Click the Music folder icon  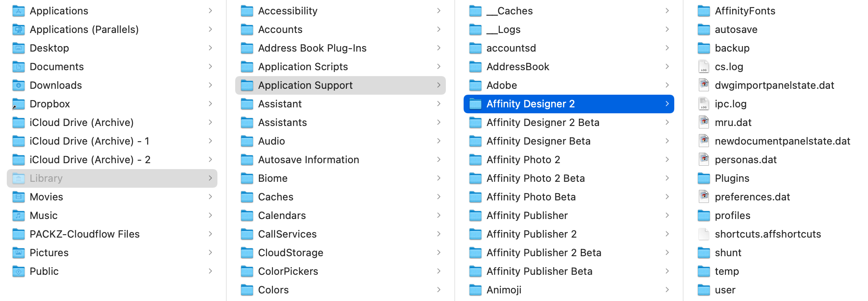(19, 216)
